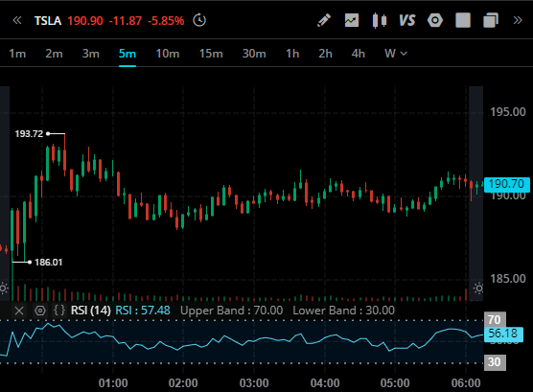Click the 05:00 time axis label
The height and width of the screenshot is (392, 533).
(x=395, y=383)
